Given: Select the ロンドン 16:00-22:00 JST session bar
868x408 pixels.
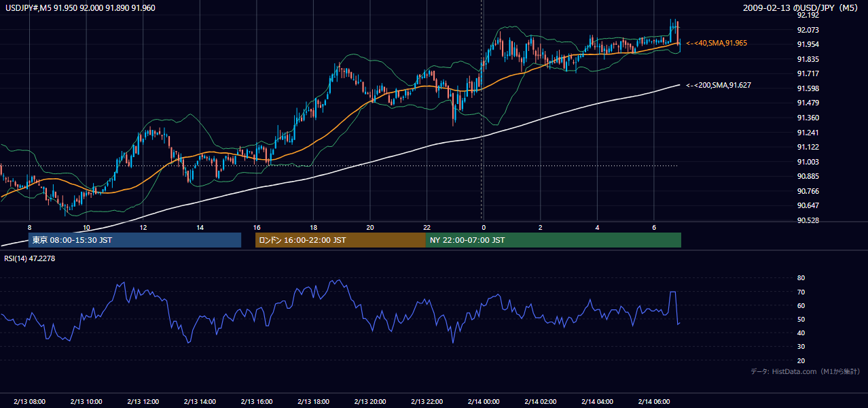Looking at the screenshot, I should [x=340, y=240].
